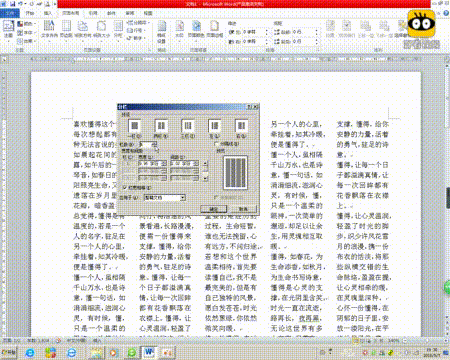
Task: Choose the two-column preset in Columns dialog
Action: point(161,126)
